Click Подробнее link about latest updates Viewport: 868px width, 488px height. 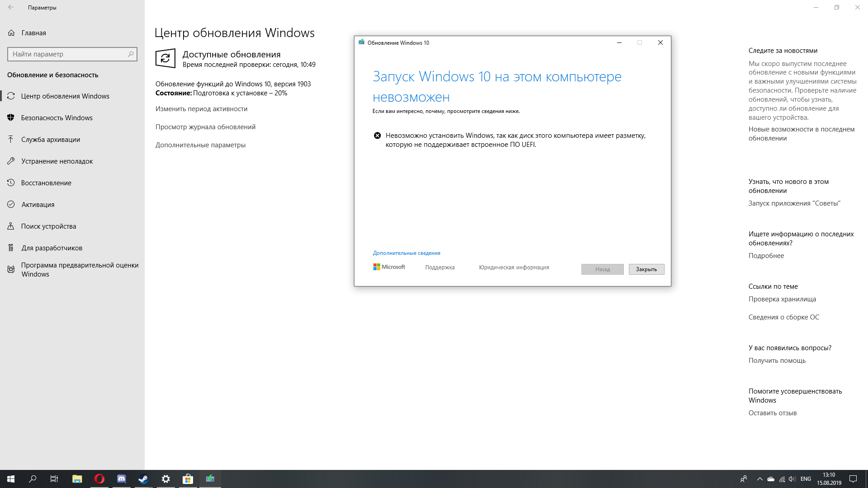(x=766, y=256)
